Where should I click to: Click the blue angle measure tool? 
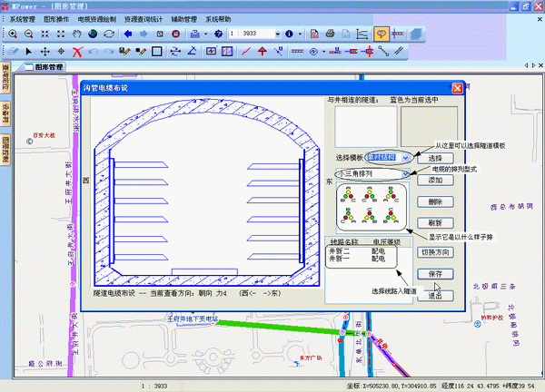pos(192,52)
